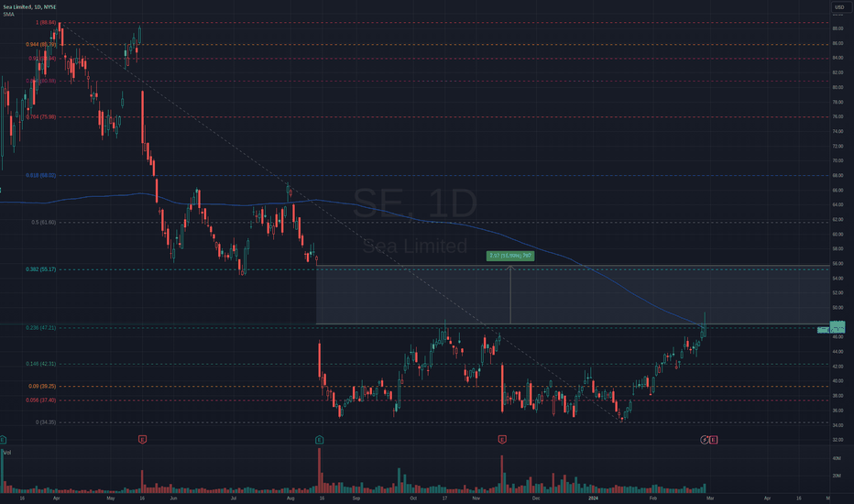Open the green earnings marker above Aug 16
The width and height of the screenshot is (854, 504).
click(319, 439)
